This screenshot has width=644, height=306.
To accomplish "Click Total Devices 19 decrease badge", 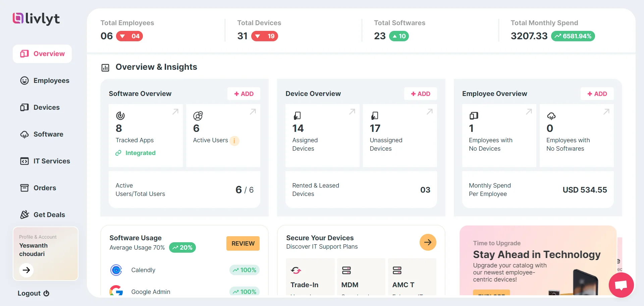I will tap(265, 36).
